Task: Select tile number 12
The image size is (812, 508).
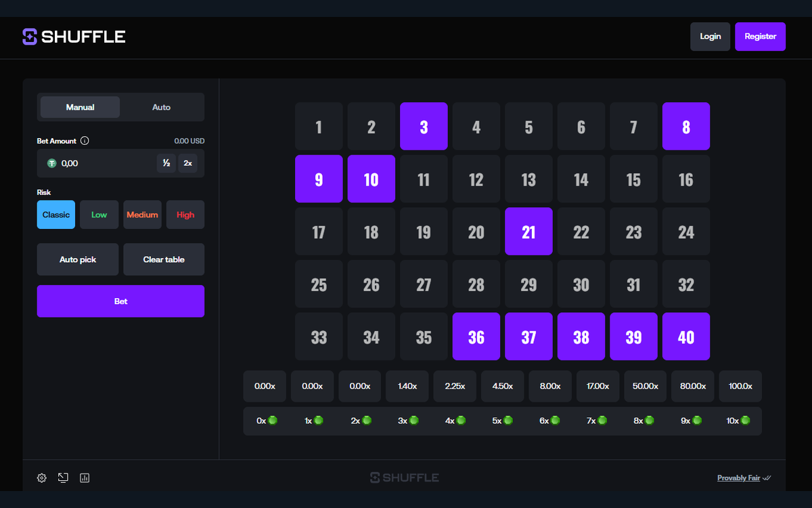Action: coord(476,179)
